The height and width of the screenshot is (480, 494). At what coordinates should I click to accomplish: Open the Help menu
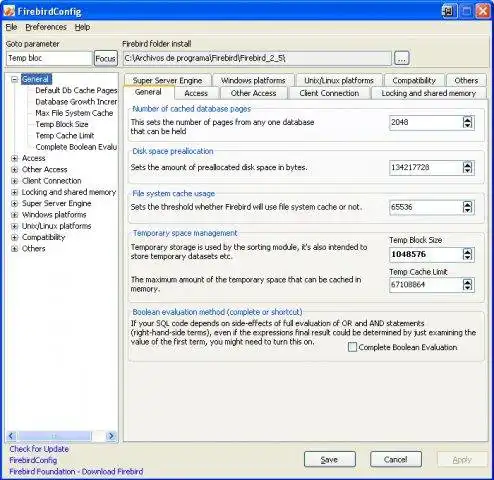[82, 27]
